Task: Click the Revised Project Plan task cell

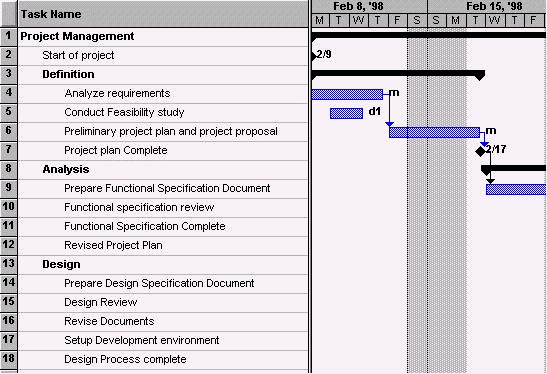Action: pos(163,246)
